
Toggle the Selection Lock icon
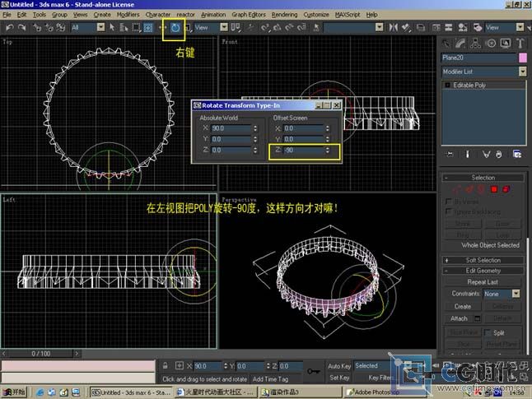tap(165, 366)
